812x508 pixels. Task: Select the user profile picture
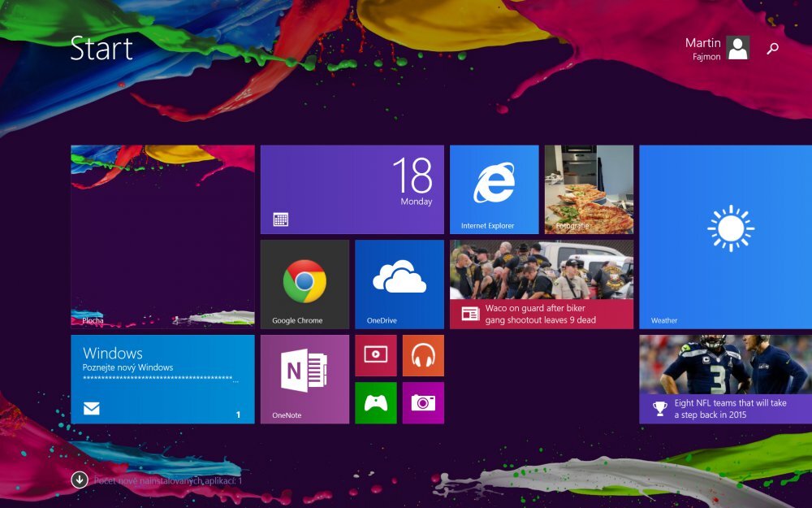point(737,49)
